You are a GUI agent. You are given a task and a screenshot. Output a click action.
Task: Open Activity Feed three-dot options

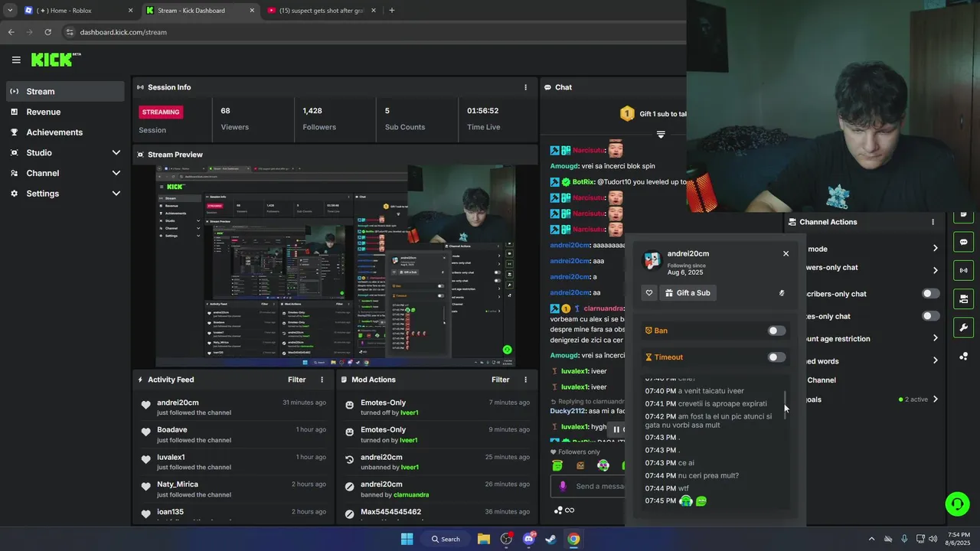322,380
